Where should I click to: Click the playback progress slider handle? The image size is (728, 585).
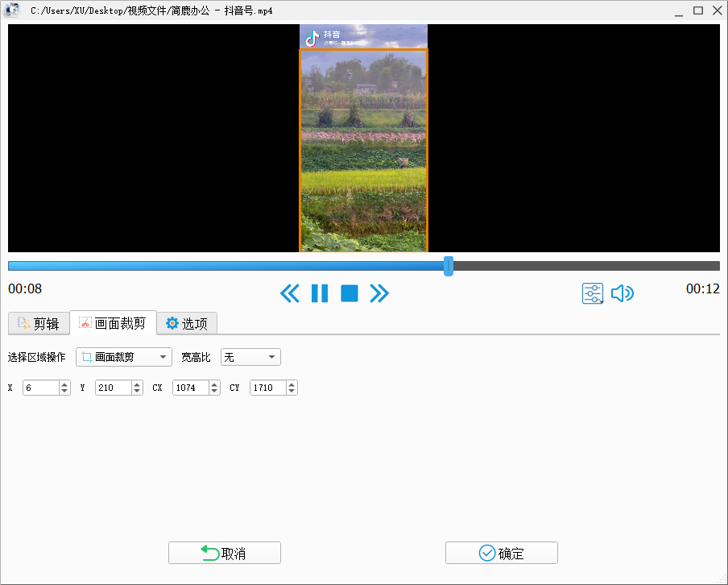pos(449,266)
